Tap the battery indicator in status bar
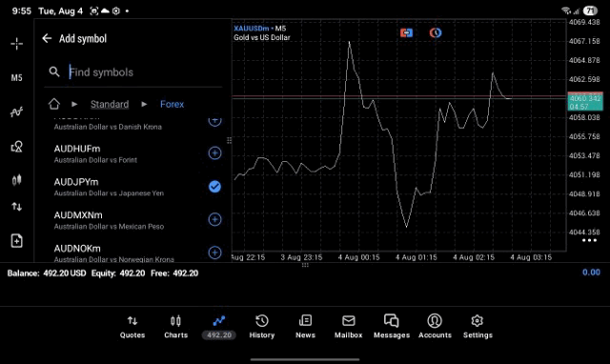The image size is (610, 364). coord(591,10)
